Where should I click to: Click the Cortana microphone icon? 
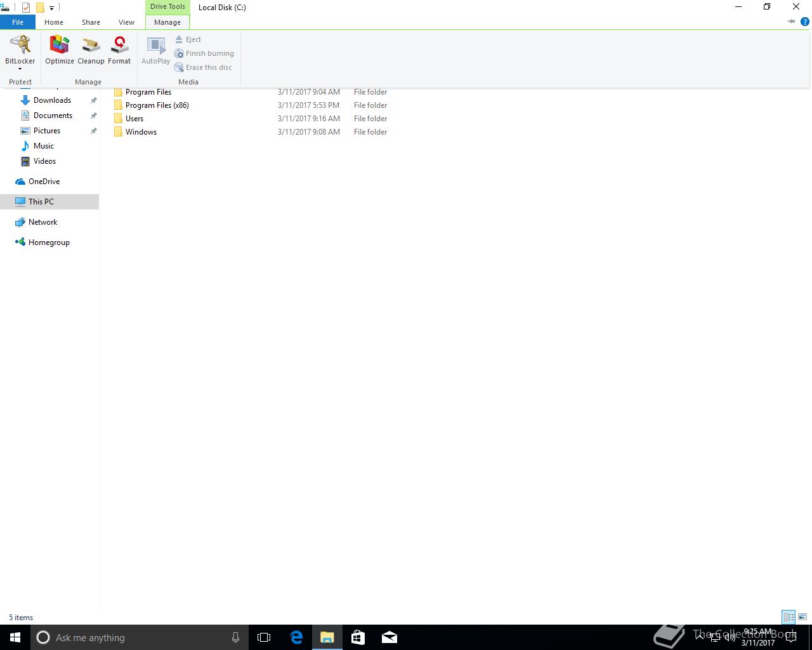click(235, 637)
